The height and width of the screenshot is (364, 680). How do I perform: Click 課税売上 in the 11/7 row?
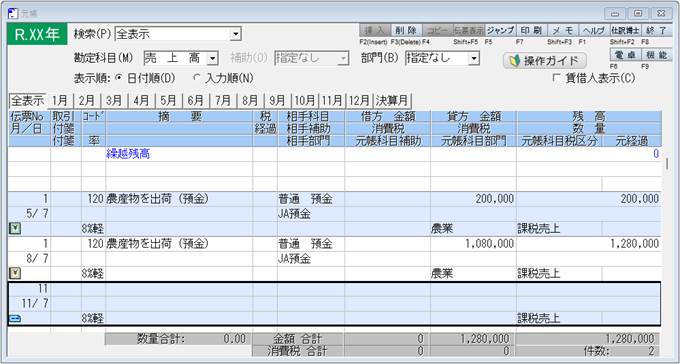[538, 319]
